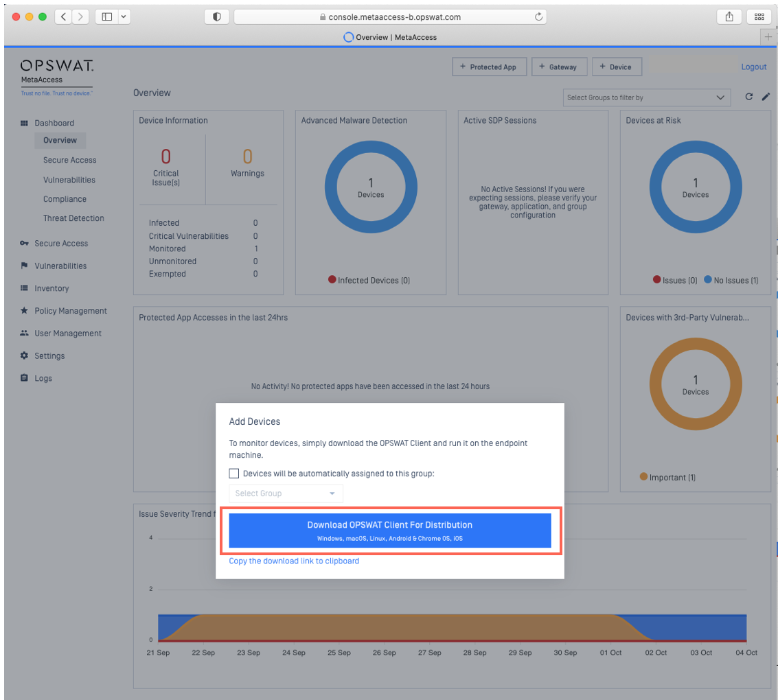Click the star icon for Policy Management
Viewport: 778px width, 700px height.
24,310
